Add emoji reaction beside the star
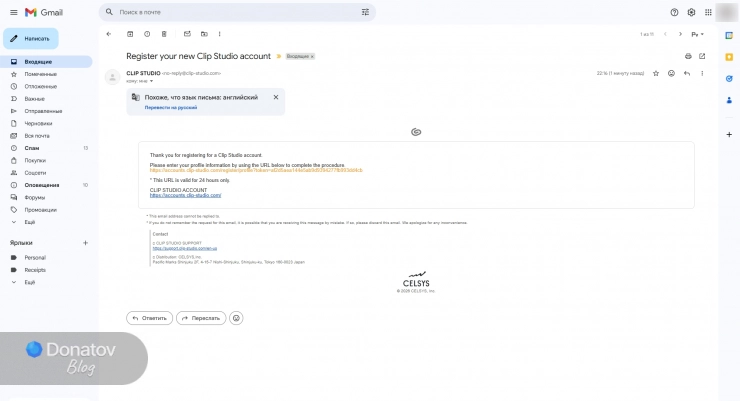 point(672,73)
